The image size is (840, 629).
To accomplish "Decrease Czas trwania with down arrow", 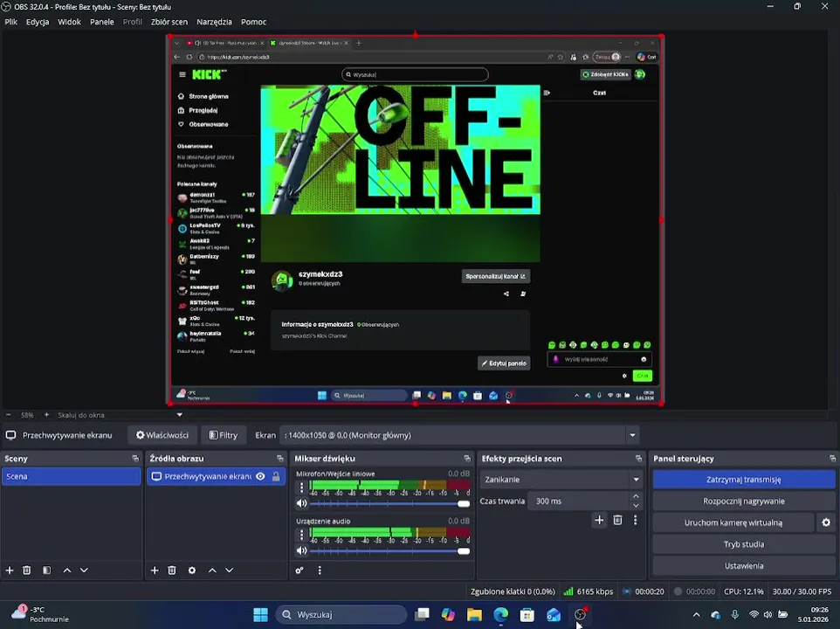I will [x=636, y=505].
